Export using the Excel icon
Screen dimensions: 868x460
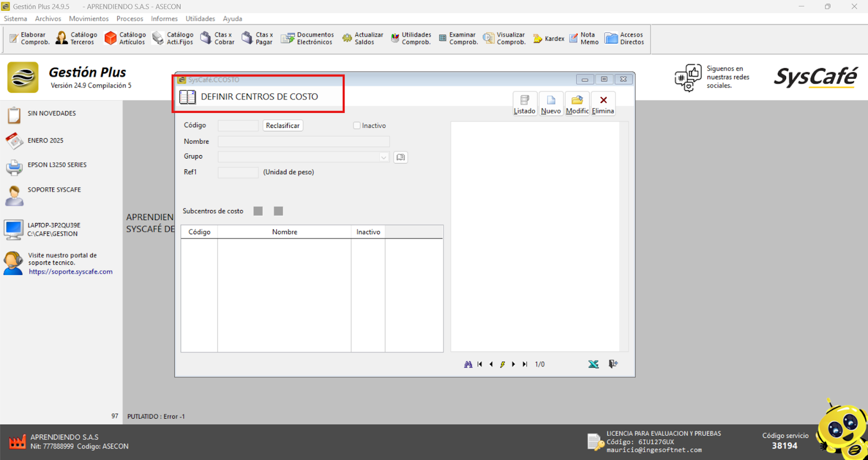[593, 364]
